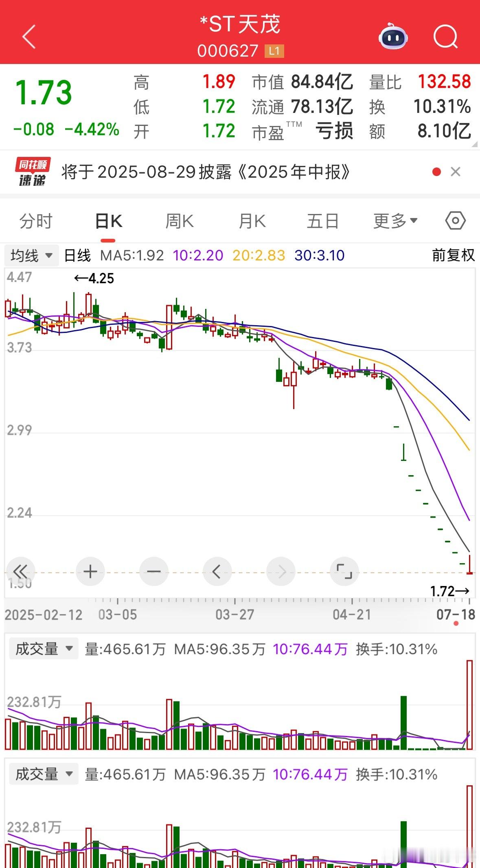This screenshot has height=868, width=480.
Task: Tap 亏损 P/E value
Action: (334, 131)
